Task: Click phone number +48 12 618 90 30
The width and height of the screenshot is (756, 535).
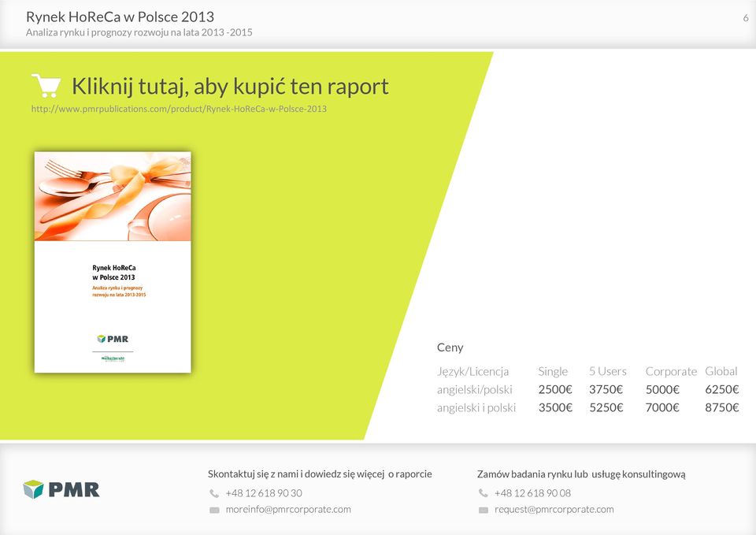Action: pos(264,493)
